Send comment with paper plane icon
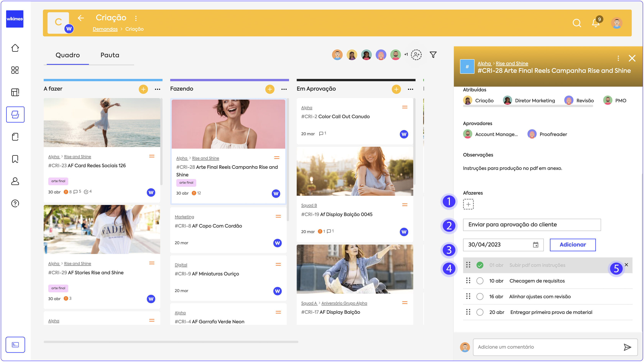The width and height of the screenshot is (644, 362). [x=627, y=347]
